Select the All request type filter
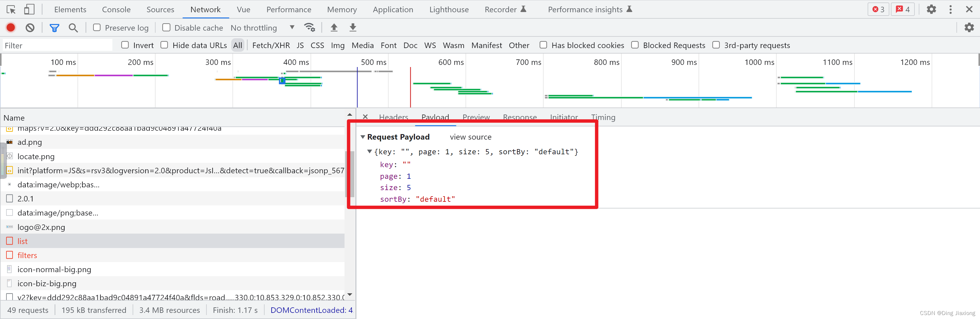Image resolution: width=980 pixels, height=319 pixels. (237, 45)
